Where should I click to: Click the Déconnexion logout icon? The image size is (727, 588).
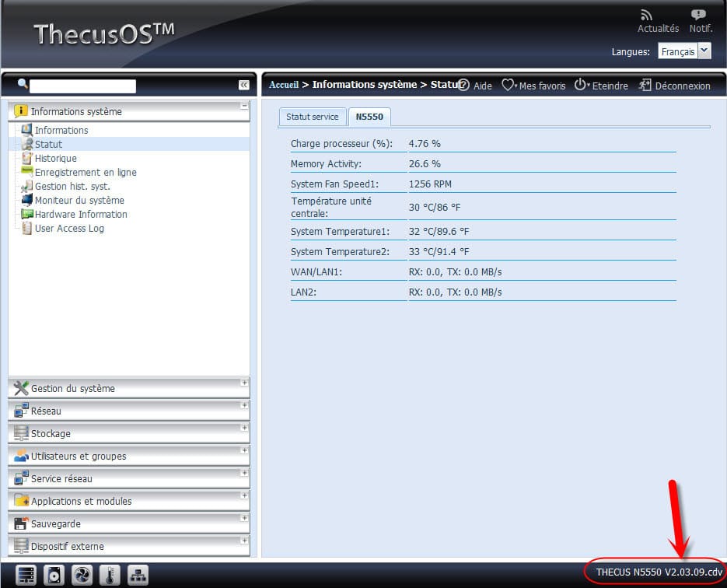pyautogui.click(x=645, y=86)
